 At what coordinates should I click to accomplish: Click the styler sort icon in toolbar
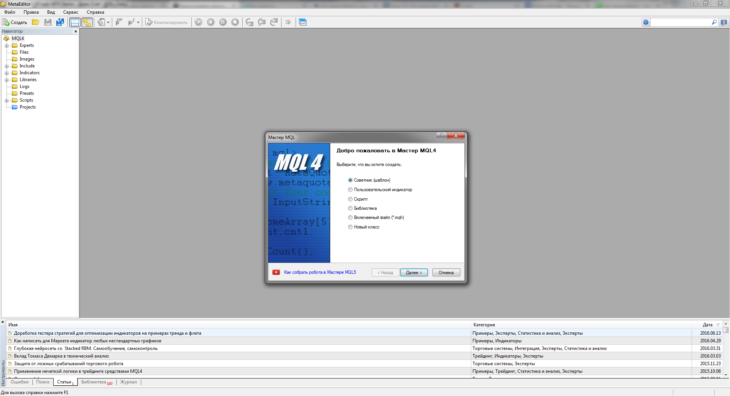131,22
